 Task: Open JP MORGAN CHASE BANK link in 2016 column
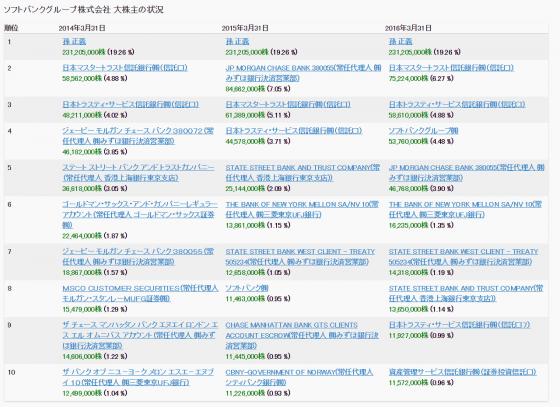coord(466,173)
